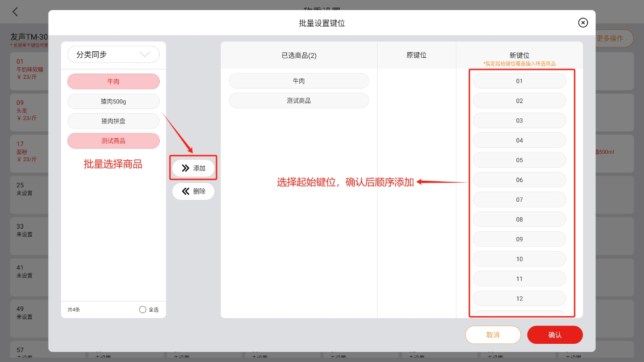
Task: Select 牛肉 in the product list
Action: point(113,82)
